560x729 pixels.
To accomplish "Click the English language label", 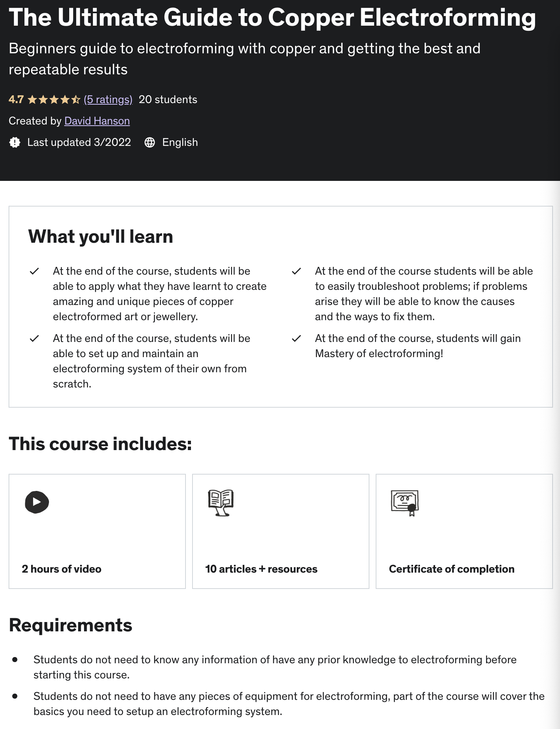I will (180, 142).
